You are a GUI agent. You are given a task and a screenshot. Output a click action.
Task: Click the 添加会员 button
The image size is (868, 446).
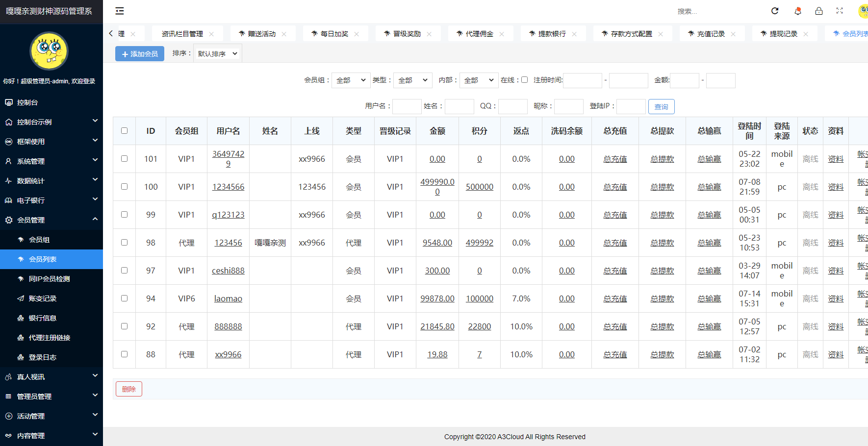pos(140,54)
